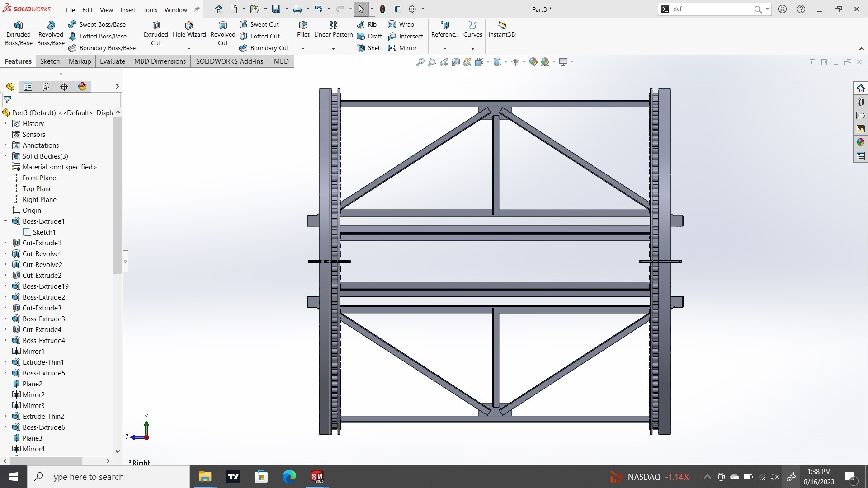Toggle the Hide/Show Items eye icon
Viewport: 868px width, 488px height.
tap(515, 62)
